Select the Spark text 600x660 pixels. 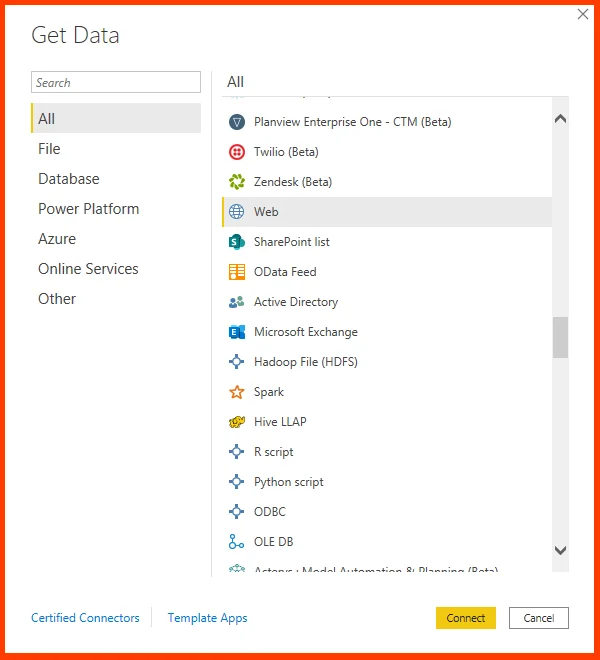click(269, 392)
